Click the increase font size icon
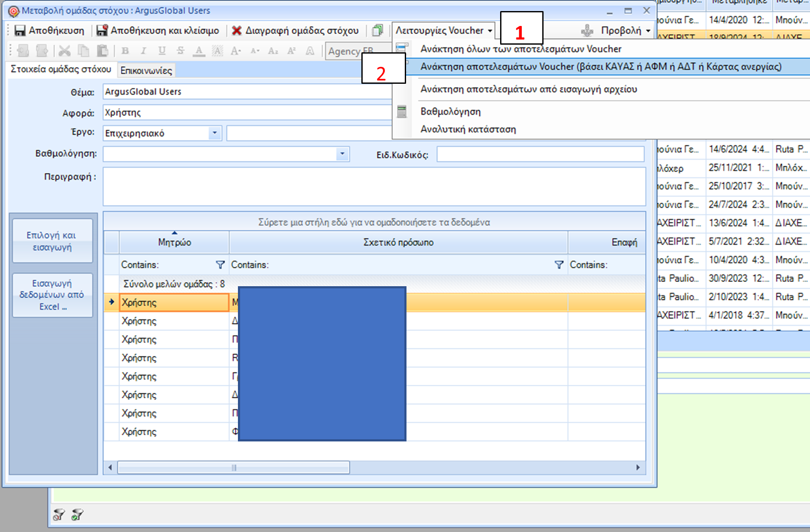This screenshot has height=532, width=810. (x=236, y=51)
